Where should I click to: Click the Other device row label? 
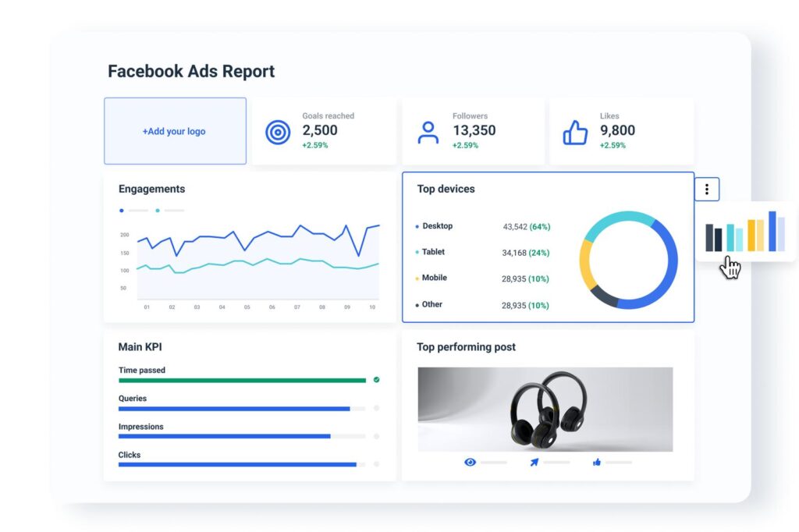click(x=431, y=304)
